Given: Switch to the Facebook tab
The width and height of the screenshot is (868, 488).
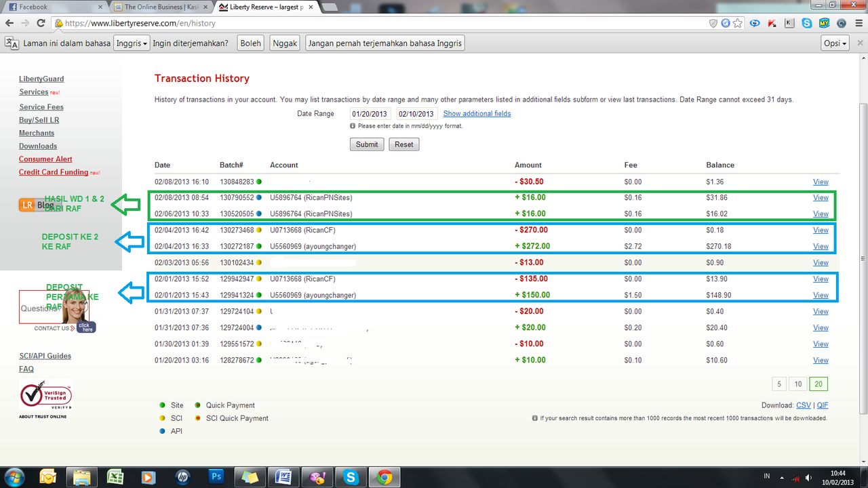Looking at the screenshot, I should click(x=54, y=7).
